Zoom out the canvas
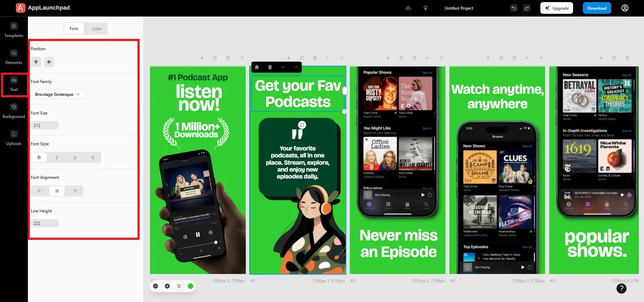 (156, 286)
